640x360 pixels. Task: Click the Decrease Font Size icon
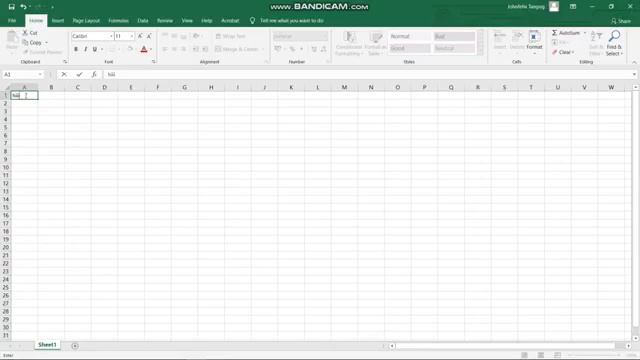pos(149,36)
